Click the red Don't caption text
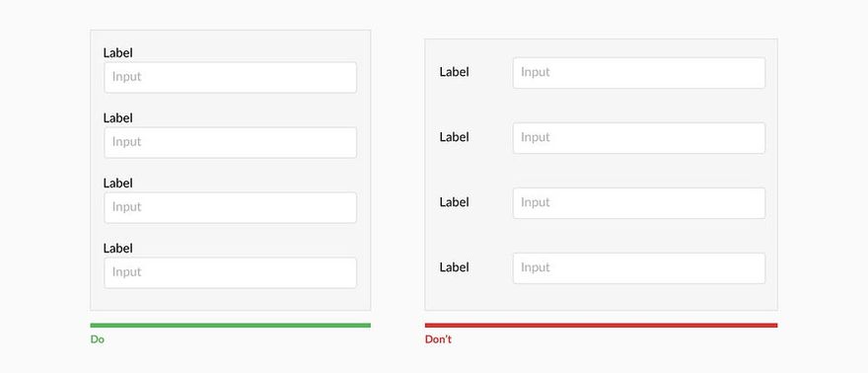868x373 pixels. (x=438, y=339)
